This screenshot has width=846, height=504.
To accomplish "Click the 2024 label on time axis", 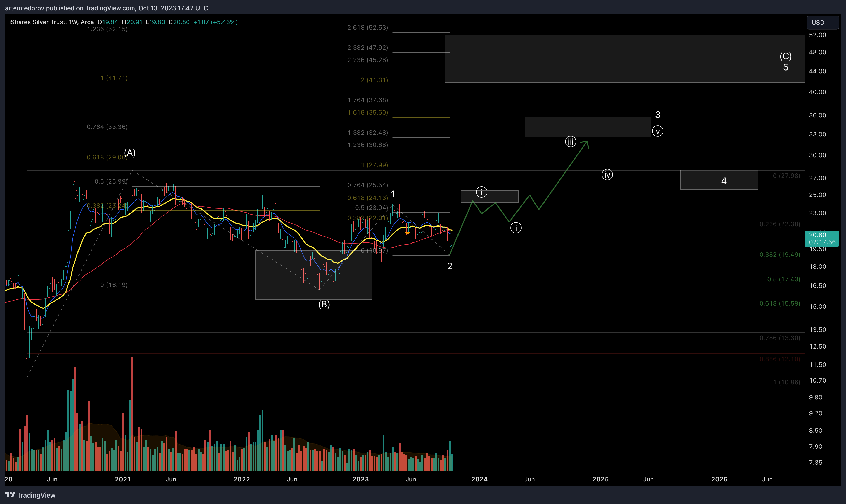I will pyautogui.click(x=480, y=479).
